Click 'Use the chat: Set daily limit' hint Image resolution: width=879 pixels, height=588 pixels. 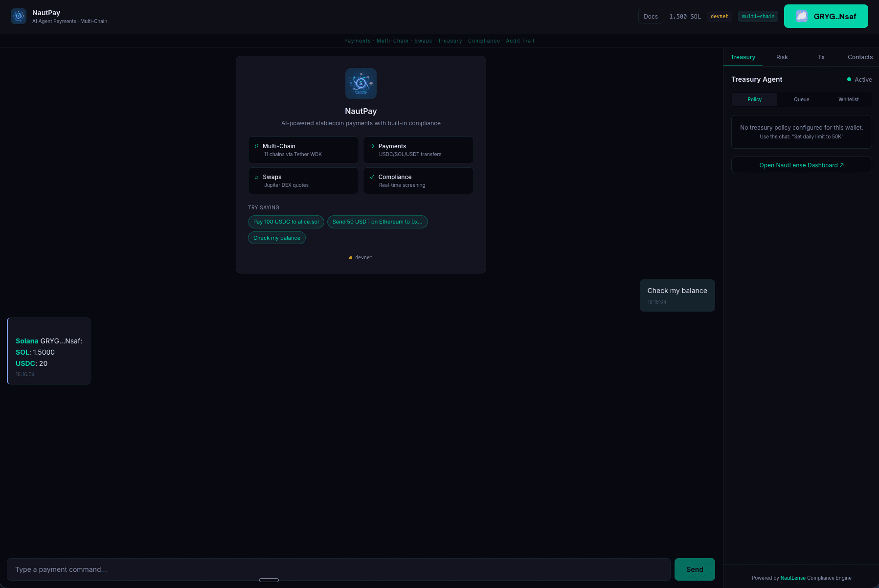click(802, 136)
